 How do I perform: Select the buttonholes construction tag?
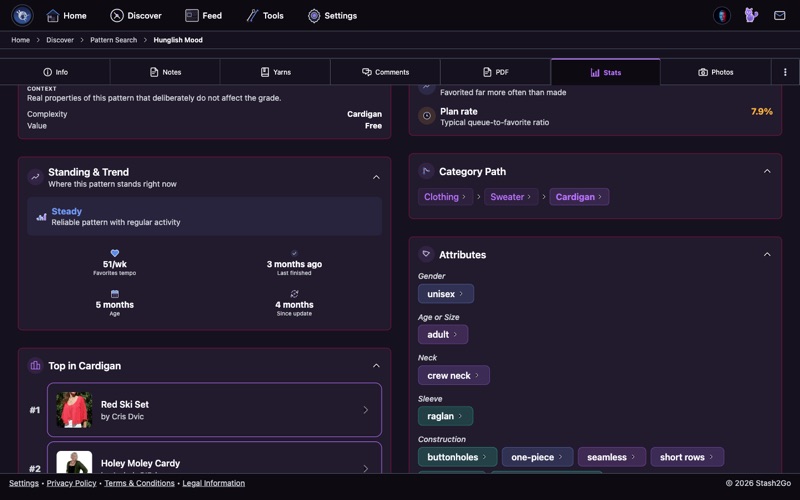point(457,457)
